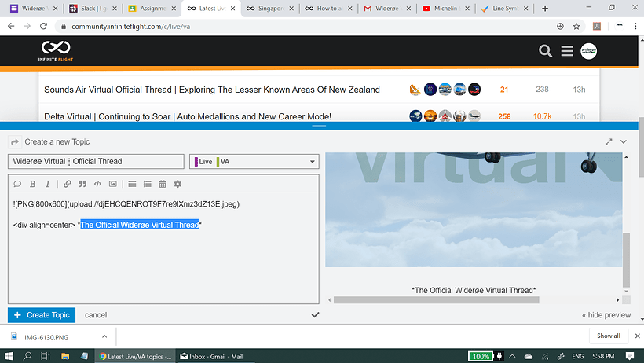Open the hamburger menu in header
This screenshot has height=363, width=644.
[x=567, y=51]
